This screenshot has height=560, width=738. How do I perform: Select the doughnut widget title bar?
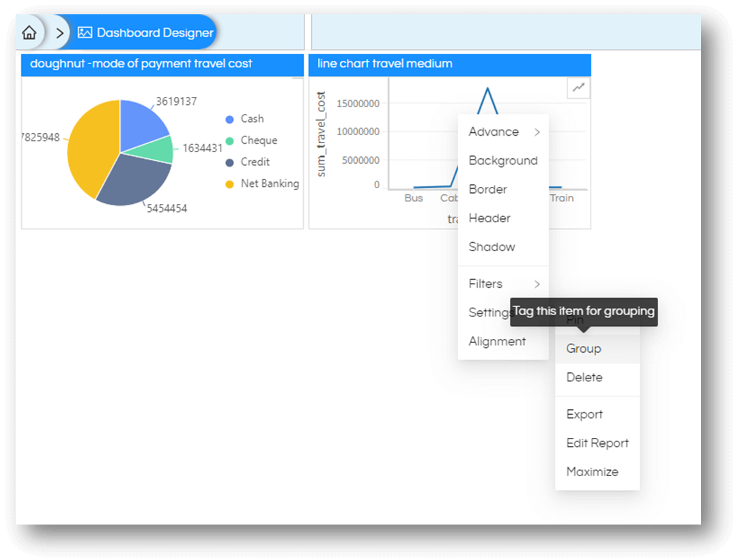tap(162, 64)
